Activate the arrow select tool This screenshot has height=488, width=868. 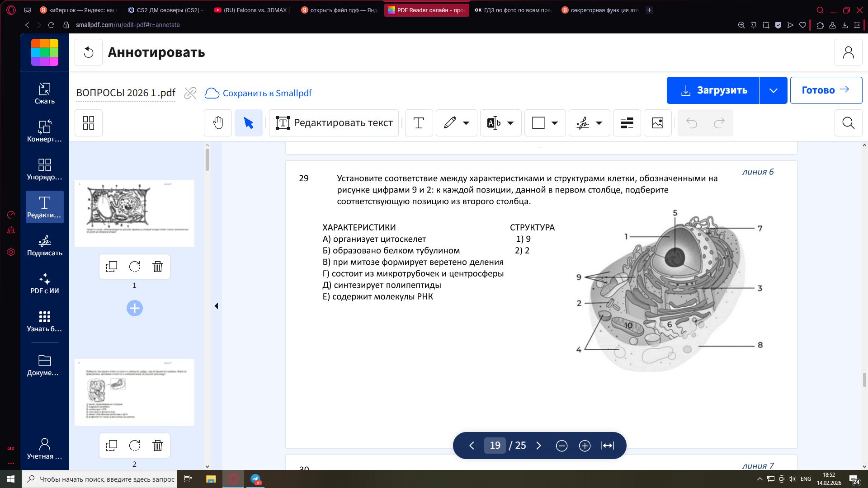point(248,123)
